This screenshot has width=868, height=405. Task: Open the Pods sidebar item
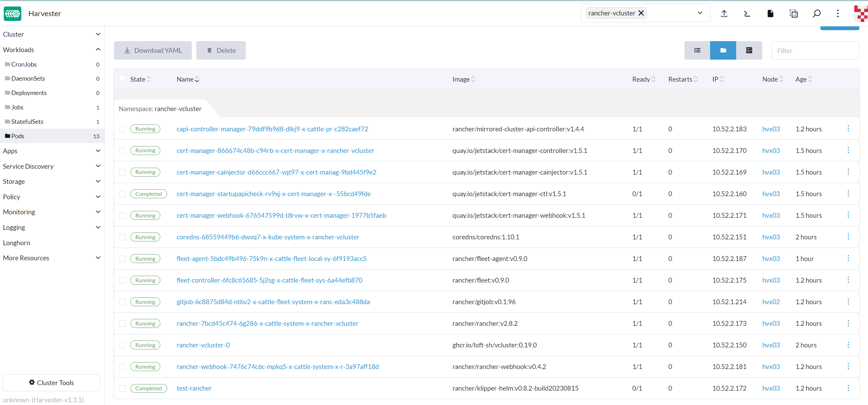tap(52, 136)
